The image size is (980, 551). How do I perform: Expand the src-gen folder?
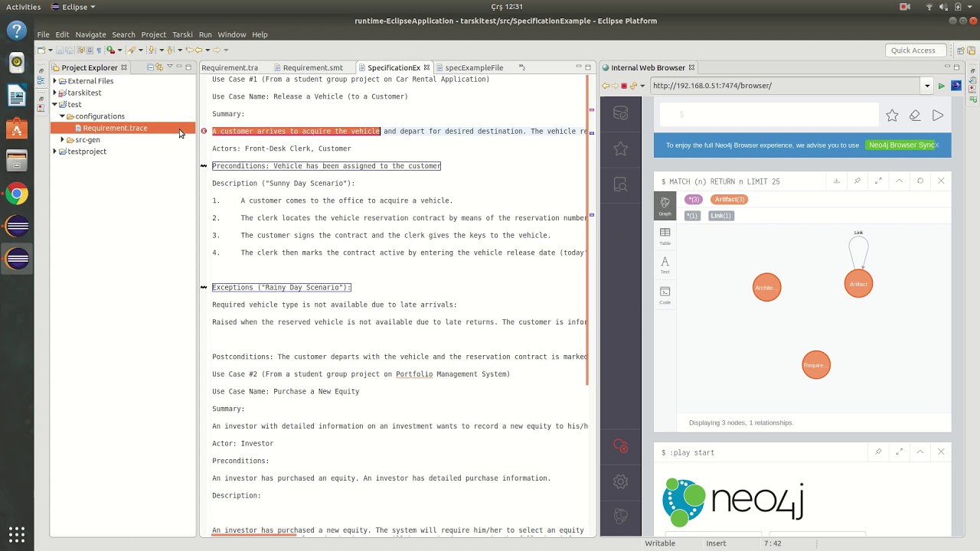pos(62,140)
